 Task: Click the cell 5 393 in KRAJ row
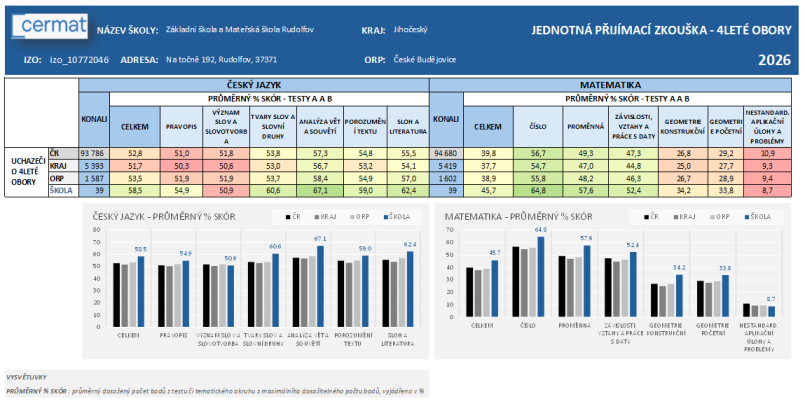[94, 166]
